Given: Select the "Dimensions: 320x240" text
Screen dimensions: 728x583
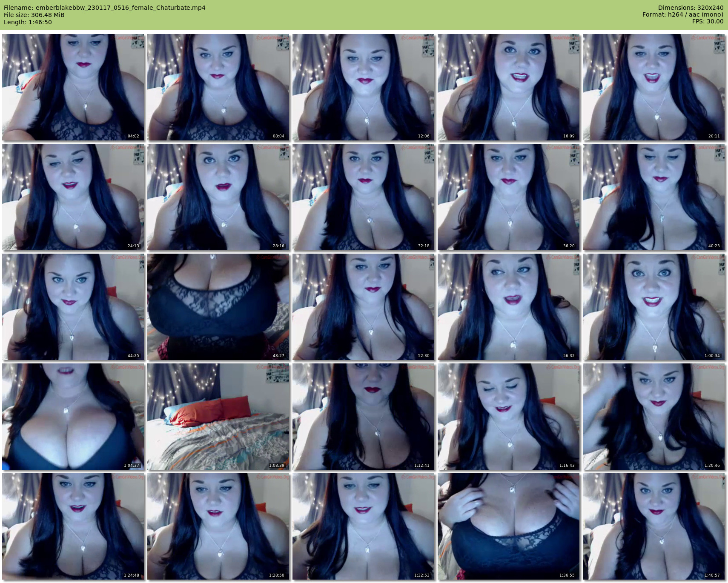Looking at the screenshot, I should point(691,8).
